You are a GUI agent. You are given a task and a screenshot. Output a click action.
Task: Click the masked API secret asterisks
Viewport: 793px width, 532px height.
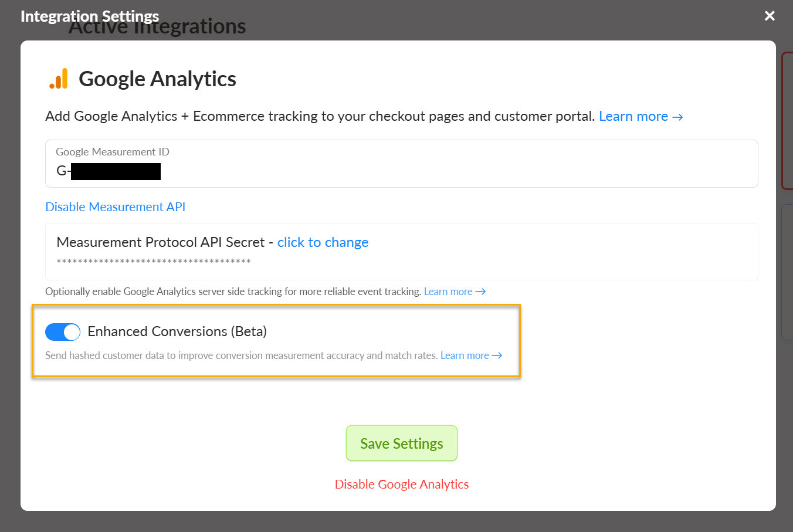coord(154,262)
